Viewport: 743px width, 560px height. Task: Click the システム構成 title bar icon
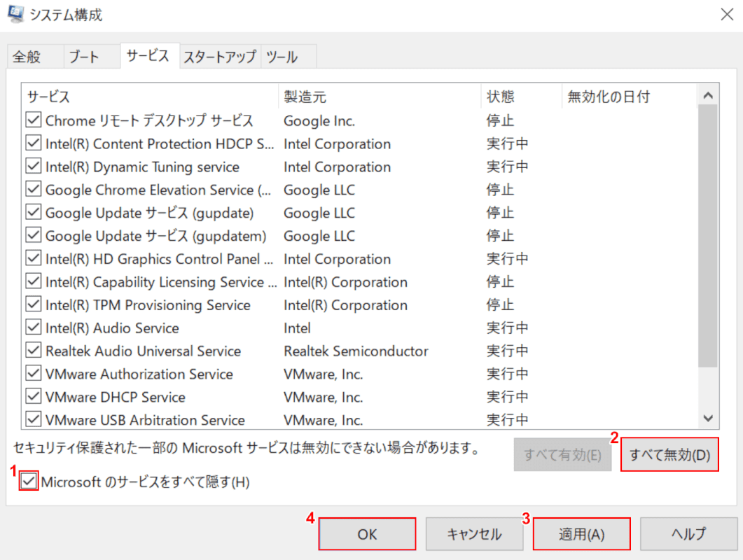coord(15,14)
